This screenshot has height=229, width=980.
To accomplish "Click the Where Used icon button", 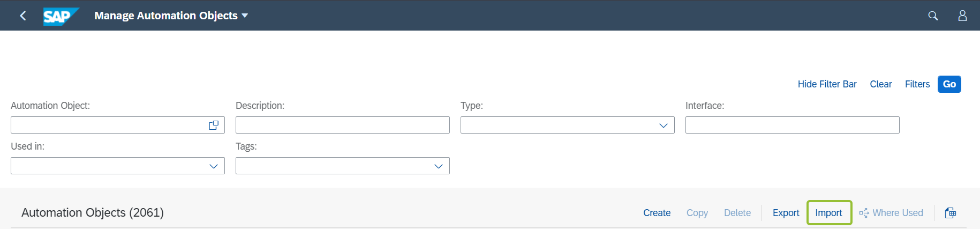I will tap(891, 213).
